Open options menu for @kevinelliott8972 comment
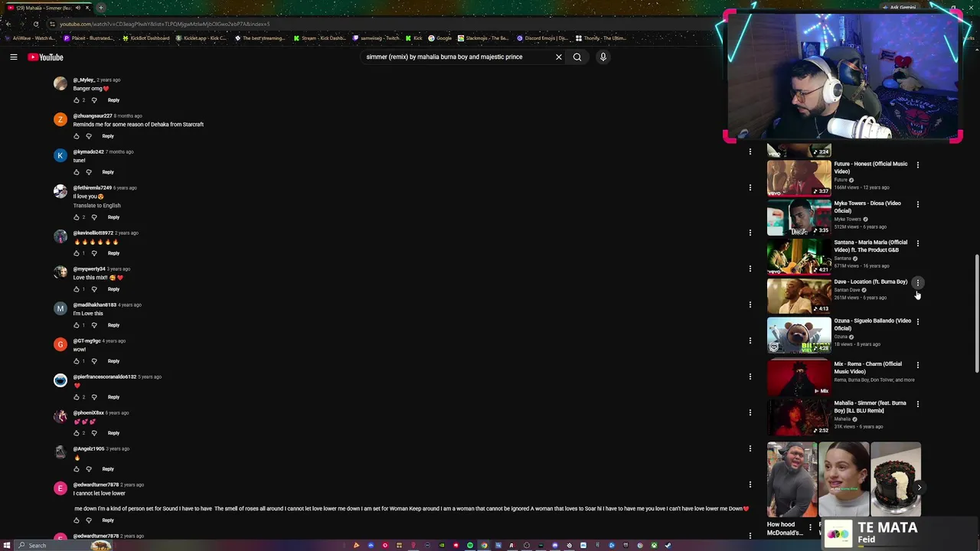The image size is (980, 551). coord(750,233)
